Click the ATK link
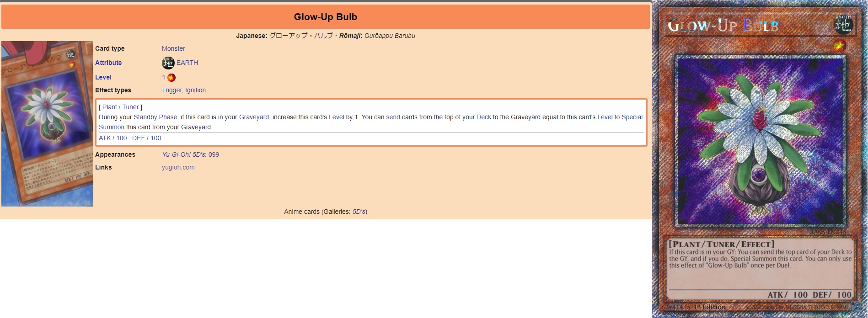 tap(105, 138)
